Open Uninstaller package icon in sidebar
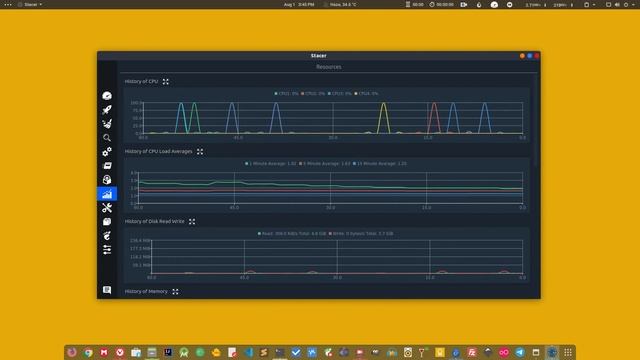 pos(107,180)
